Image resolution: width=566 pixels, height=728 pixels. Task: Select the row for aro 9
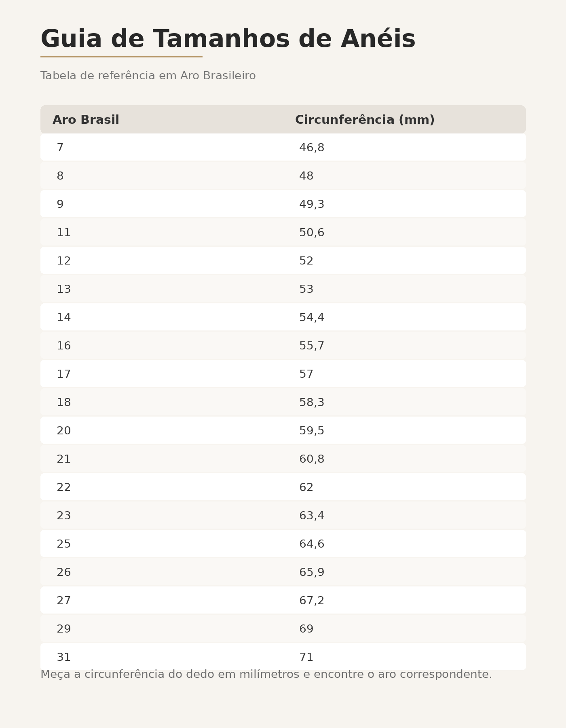point(283,204)
